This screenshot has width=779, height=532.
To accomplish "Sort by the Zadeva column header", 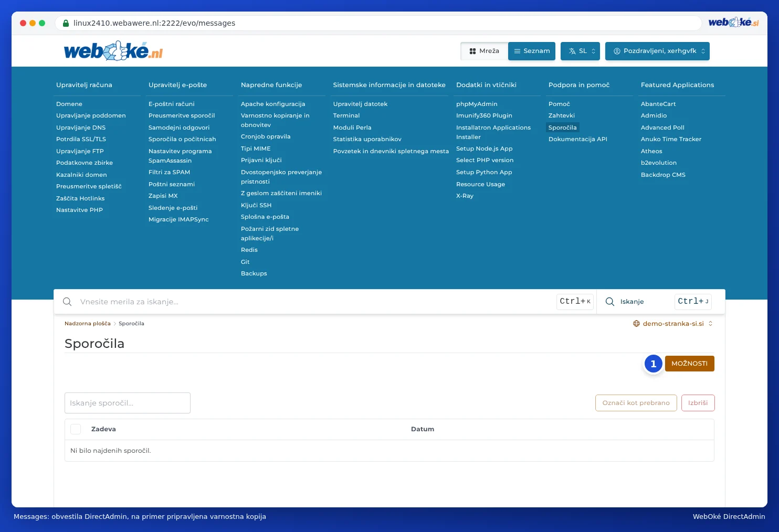I will tap(103, 429).
